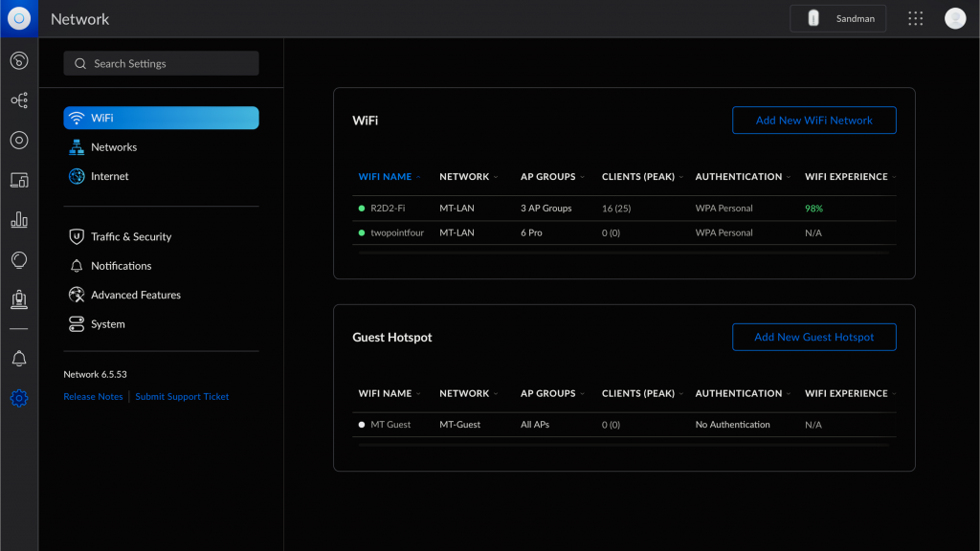This screenshot has width=980, height=551.
Task: Sort Guest Hotspot table by AUTHENTICATION column
Action: pos(739,393)
